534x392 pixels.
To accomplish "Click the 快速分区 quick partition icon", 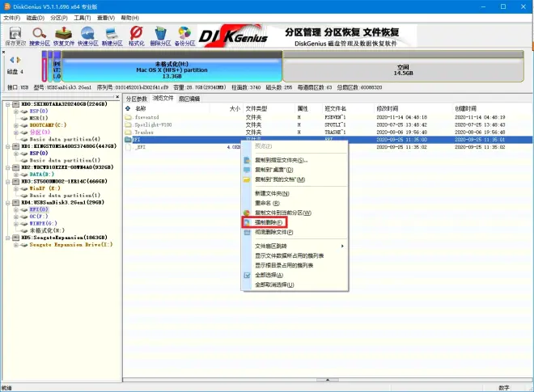I will pyautogui.click(x=87, y=33).
